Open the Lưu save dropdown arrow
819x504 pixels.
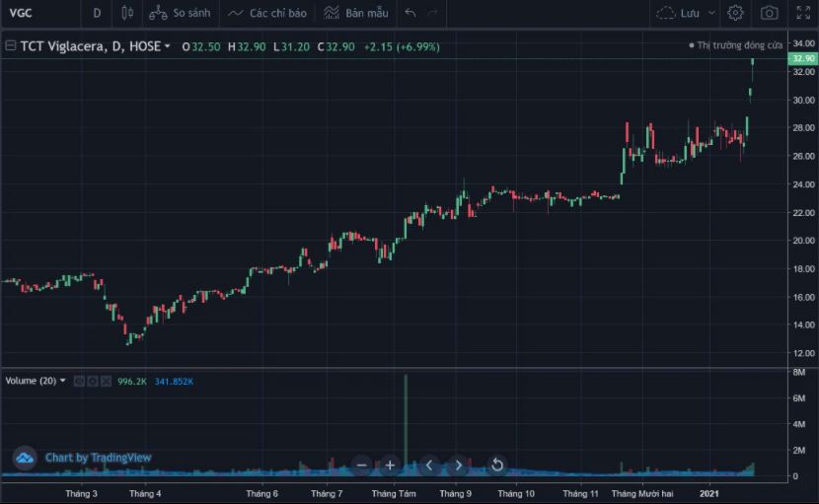click(711, 13)
